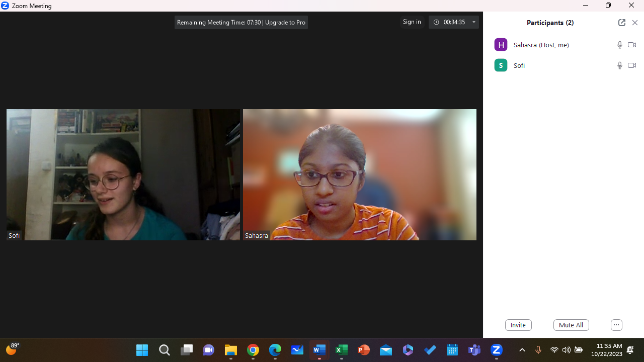Launch Google Chrome from taskbar
644x362 pixels.
coord(253,350)
